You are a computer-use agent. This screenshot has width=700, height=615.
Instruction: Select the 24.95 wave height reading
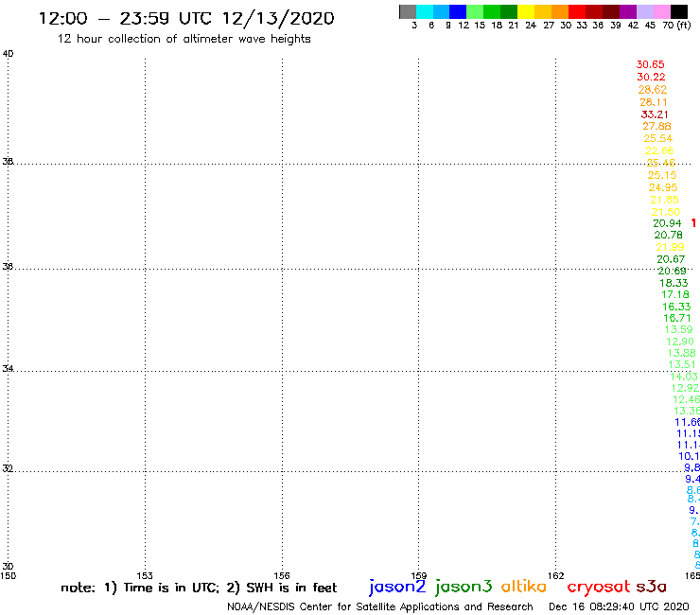tap(663, 187)
